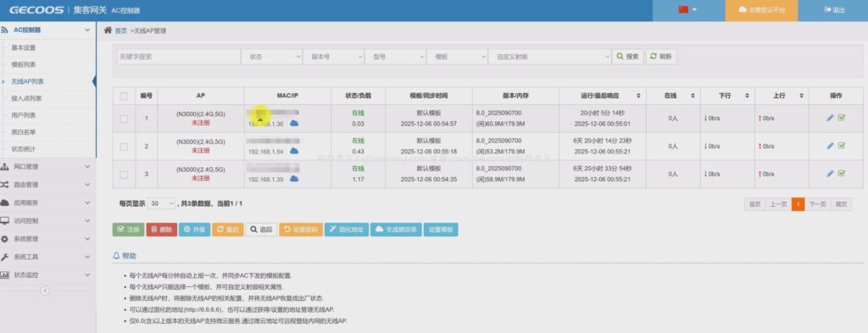Screen dimensions: 868x333
Task: Open 用户列表 in sidebar
Action: point(23,115)
